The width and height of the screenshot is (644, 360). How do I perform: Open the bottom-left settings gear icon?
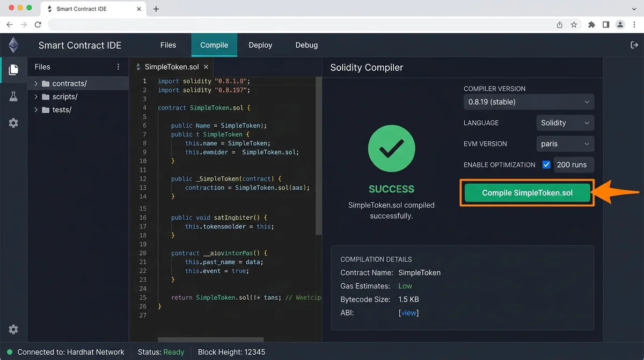(x=13, y=329)
